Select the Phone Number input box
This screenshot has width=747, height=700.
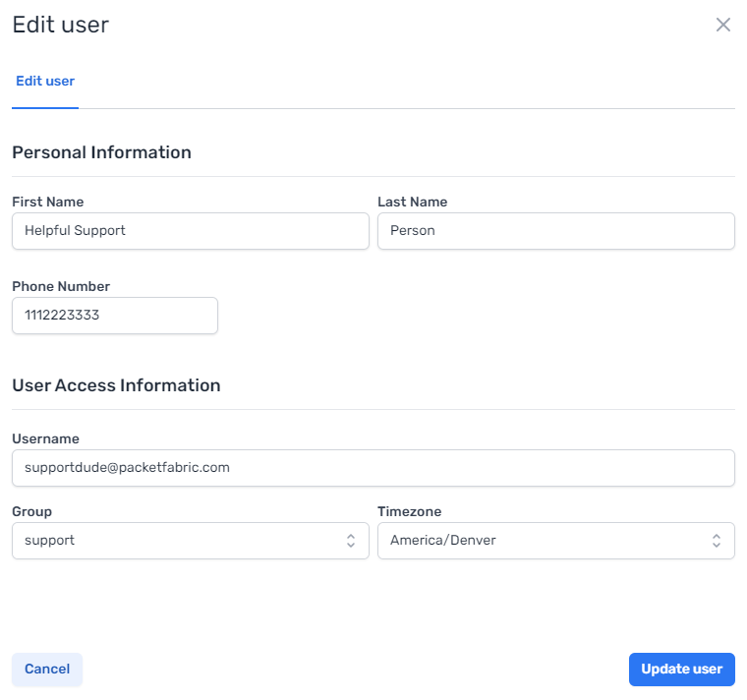click(115, 316)
